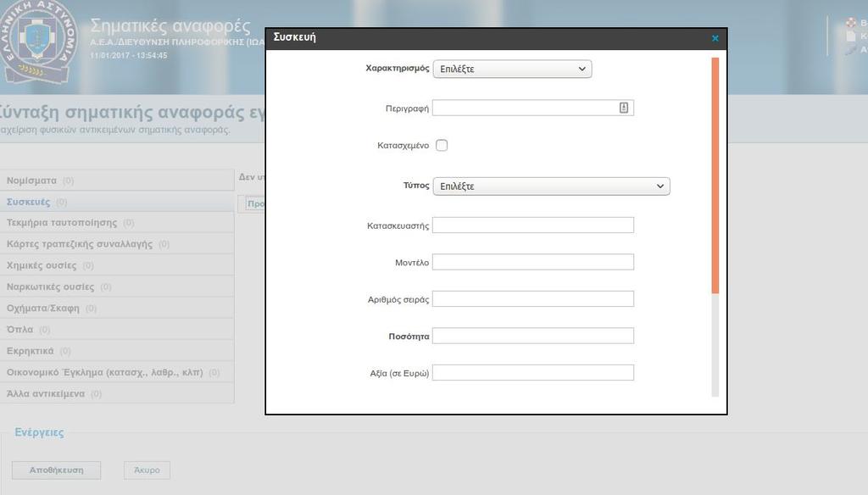This screenshot has height=495, width=868.
Task: Click the Συσκευή dialog title
Action: tap(294, 37)
